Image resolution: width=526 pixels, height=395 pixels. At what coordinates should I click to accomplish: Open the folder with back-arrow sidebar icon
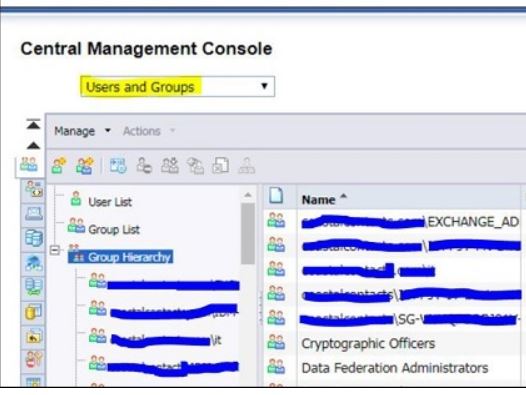pos(34,336)
